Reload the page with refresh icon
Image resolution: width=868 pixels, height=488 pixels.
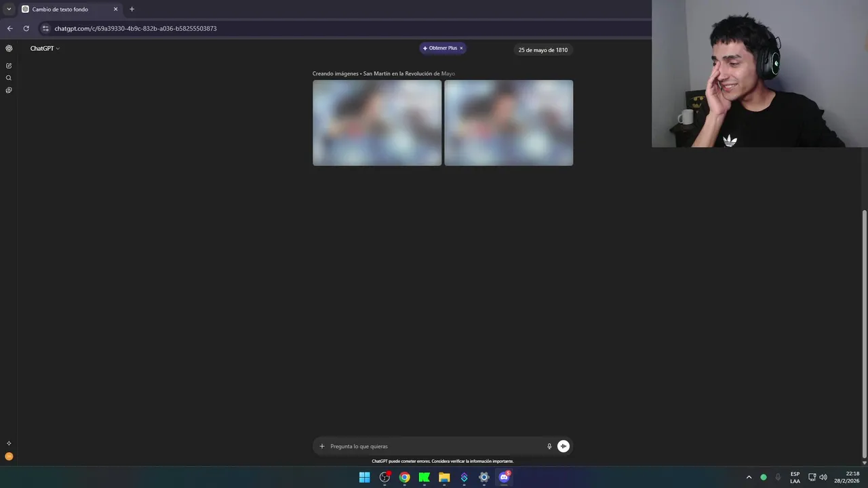pos(26,28)
